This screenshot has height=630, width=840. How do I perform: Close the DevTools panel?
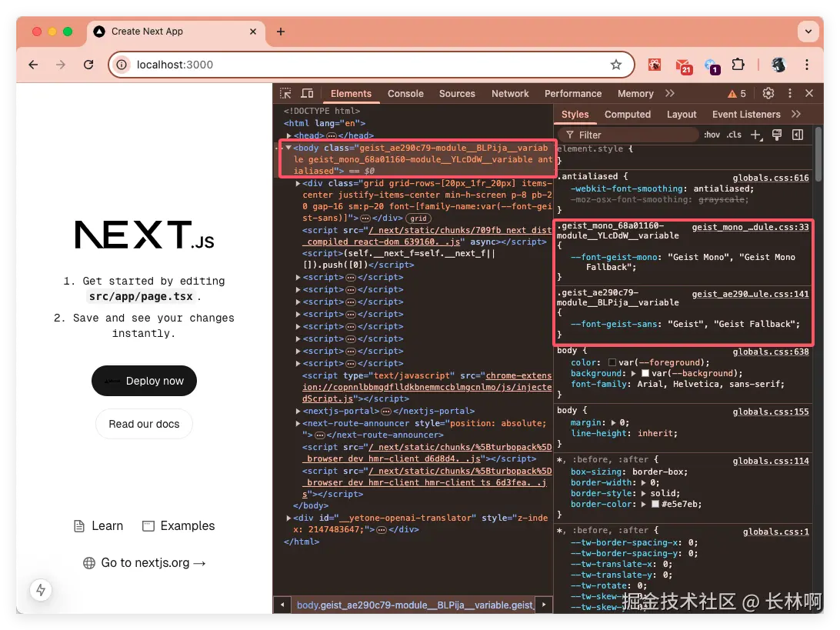pos(809,93)
